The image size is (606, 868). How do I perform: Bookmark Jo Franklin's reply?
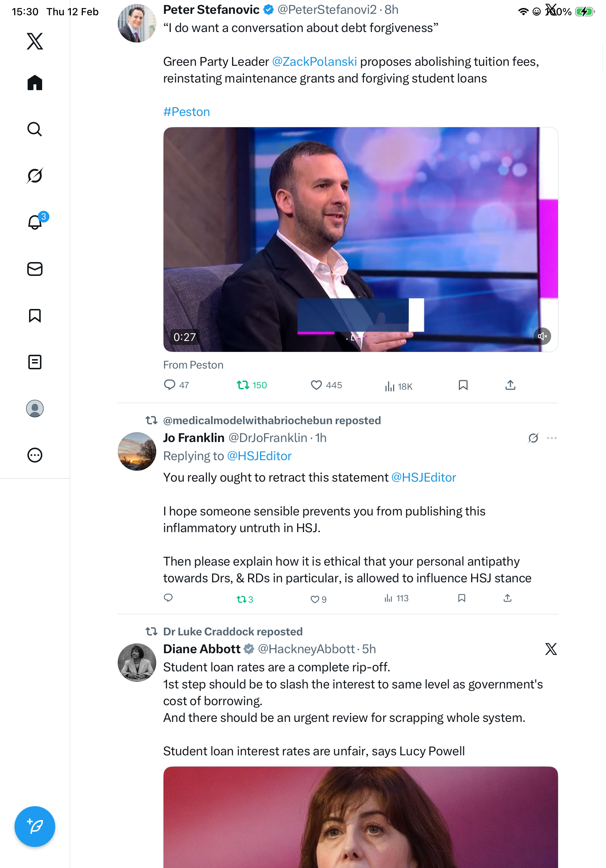(461, 598)
